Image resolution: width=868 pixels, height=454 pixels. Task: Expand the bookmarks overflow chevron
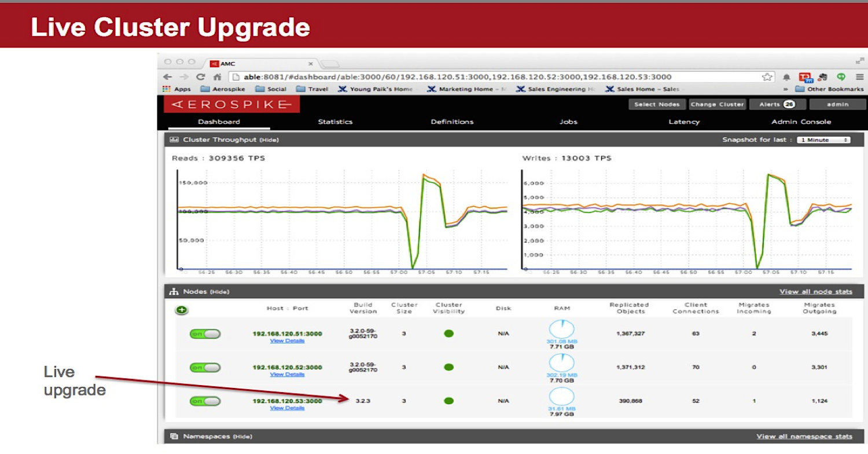786,89
